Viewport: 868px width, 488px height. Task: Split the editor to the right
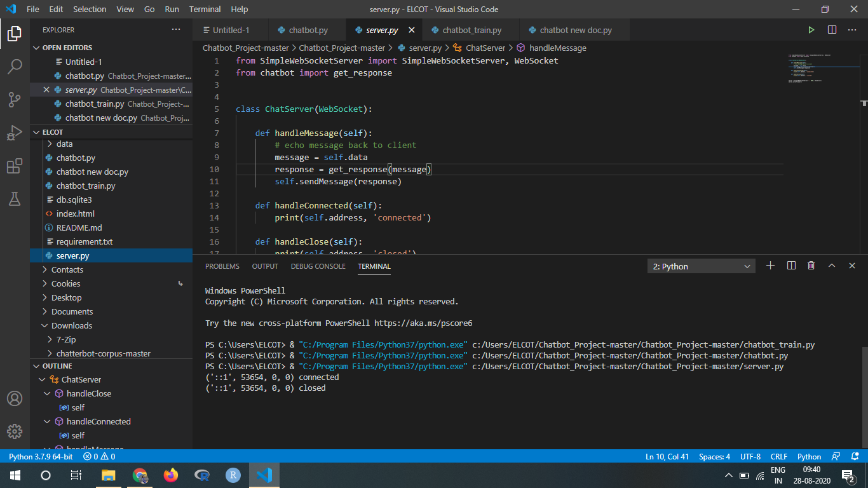(x=832, y=30)
